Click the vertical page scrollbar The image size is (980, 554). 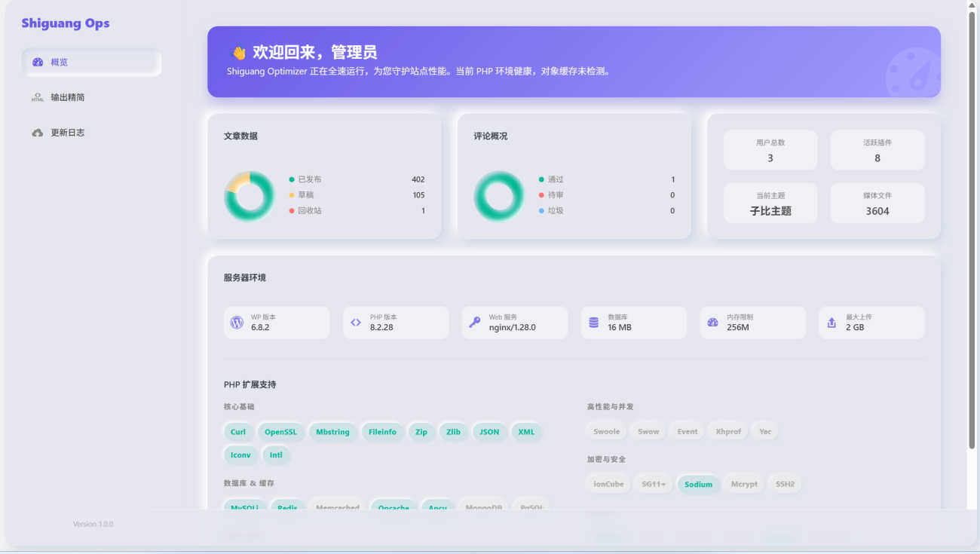972,226
